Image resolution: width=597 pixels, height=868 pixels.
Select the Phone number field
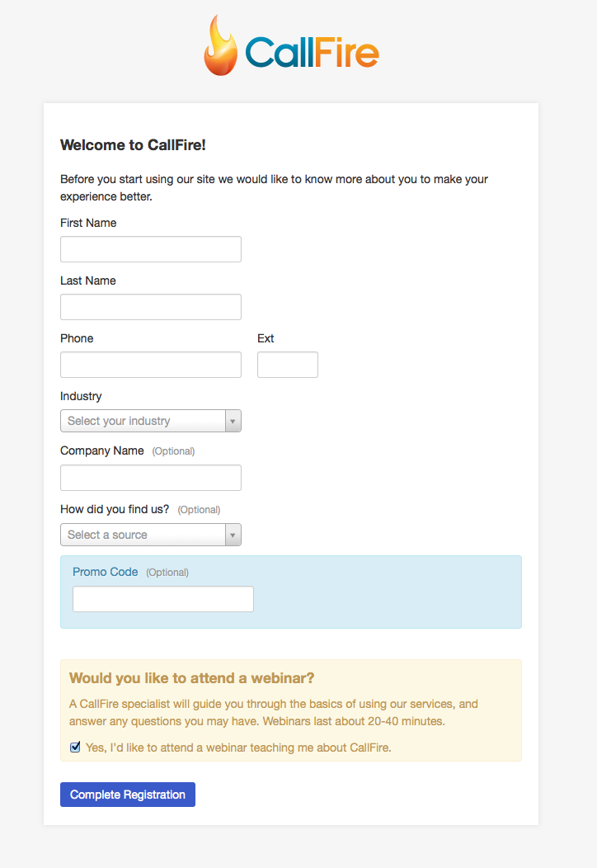[x=150, y=364]
